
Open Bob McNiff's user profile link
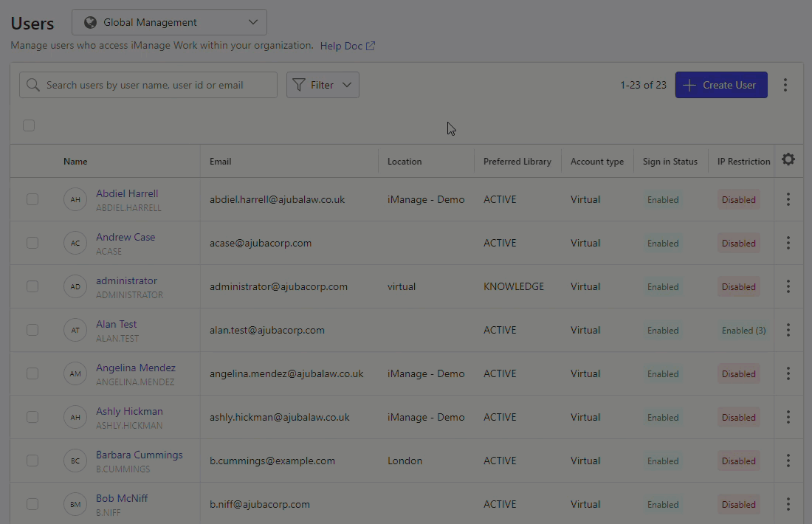[x=122, y=498]
